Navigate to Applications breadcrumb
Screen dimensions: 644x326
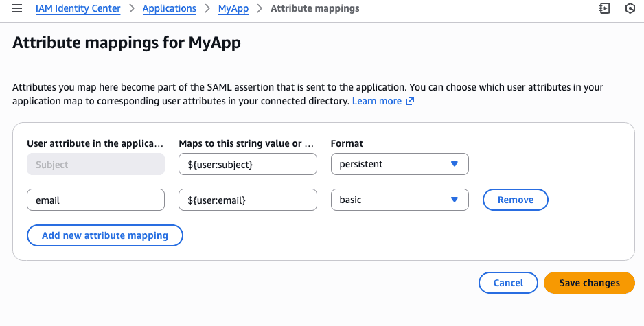[x=169, y=9]
